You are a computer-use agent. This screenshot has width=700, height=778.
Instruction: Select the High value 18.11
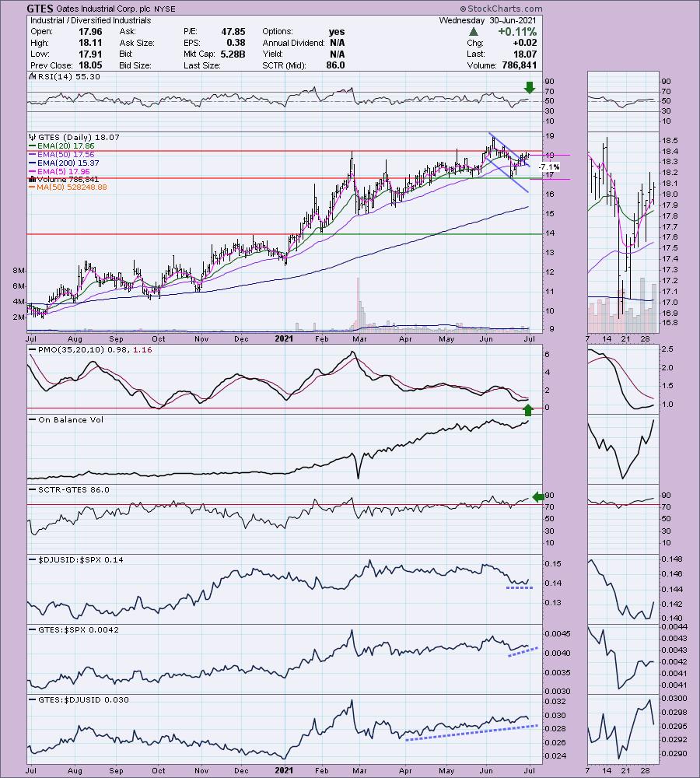tap(90, 43)
